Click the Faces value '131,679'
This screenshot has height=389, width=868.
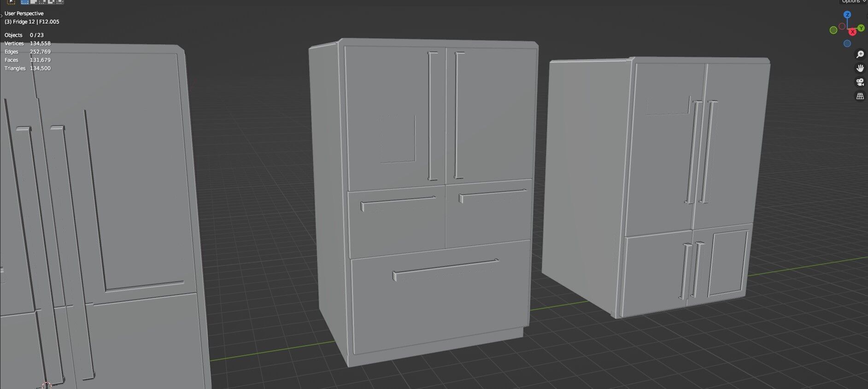click(40, 60)
